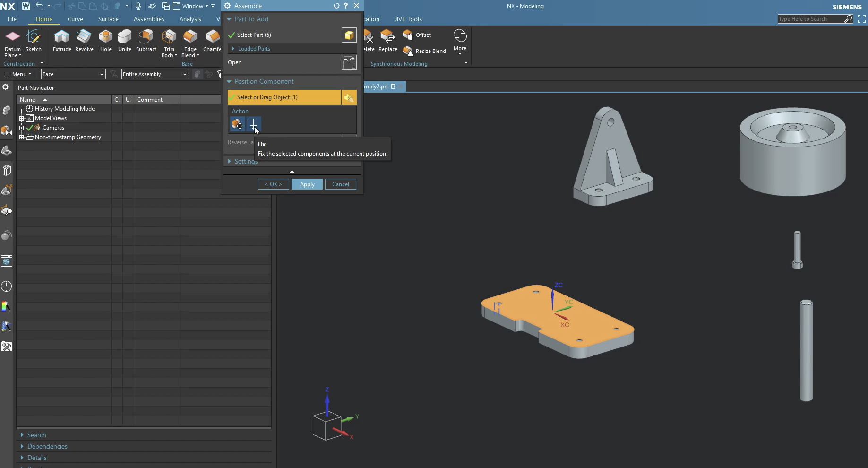Open the More synchronous modeling gallery
Screen dimensions: 868x468
(x=460, y=41)
